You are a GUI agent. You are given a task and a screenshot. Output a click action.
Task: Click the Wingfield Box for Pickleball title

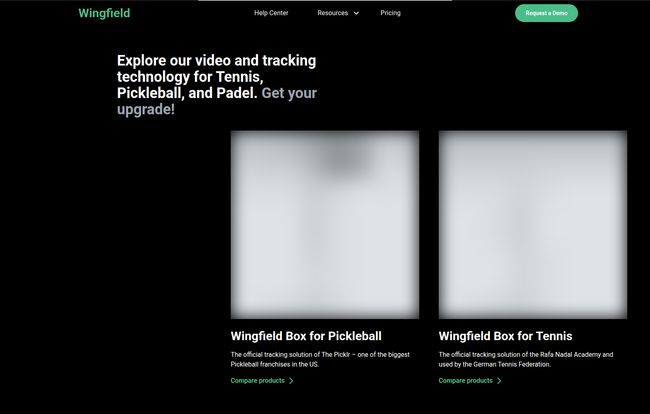click(306, 336)
